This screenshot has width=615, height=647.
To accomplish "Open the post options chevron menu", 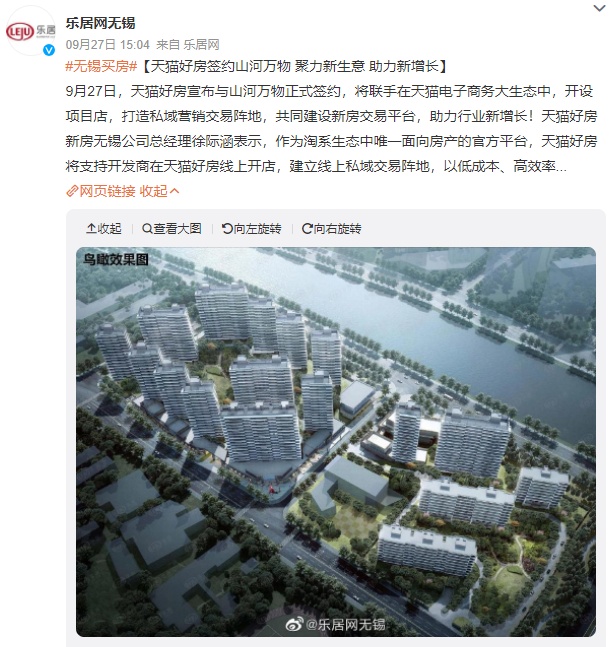I will pyautogui.click(x=599, y=8).
